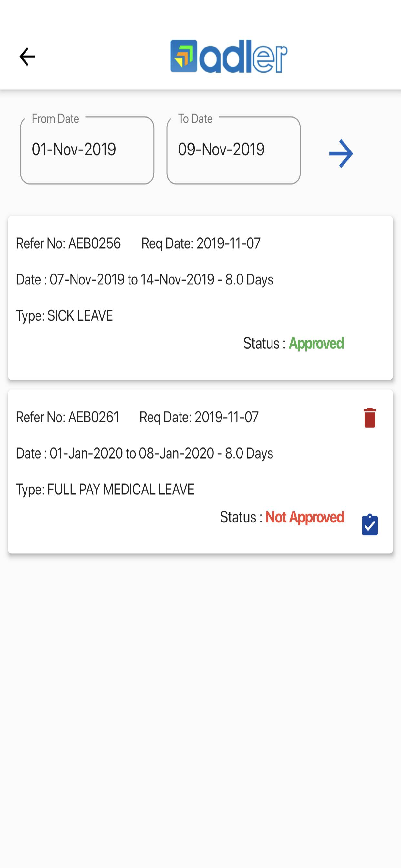401x868 pixels.
Task: Open leave request card AEB0256
Action: (200, 298)
